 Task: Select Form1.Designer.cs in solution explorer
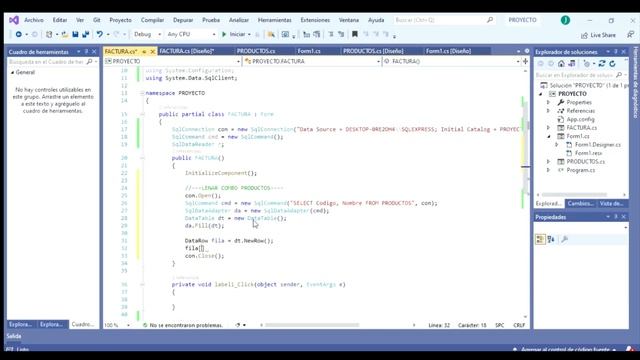click(598, 145)
